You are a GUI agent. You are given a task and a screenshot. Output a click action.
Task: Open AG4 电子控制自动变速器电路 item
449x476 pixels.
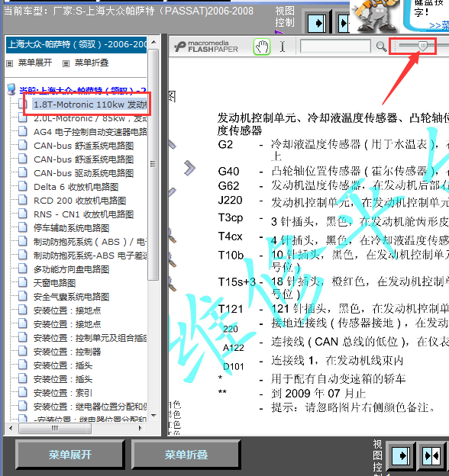[x=90, y=132]
